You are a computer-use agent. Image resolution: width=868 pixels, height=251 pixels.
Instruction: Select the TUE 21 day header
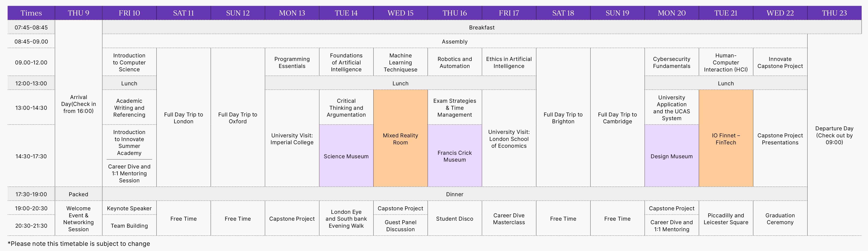tap(726, 13)
